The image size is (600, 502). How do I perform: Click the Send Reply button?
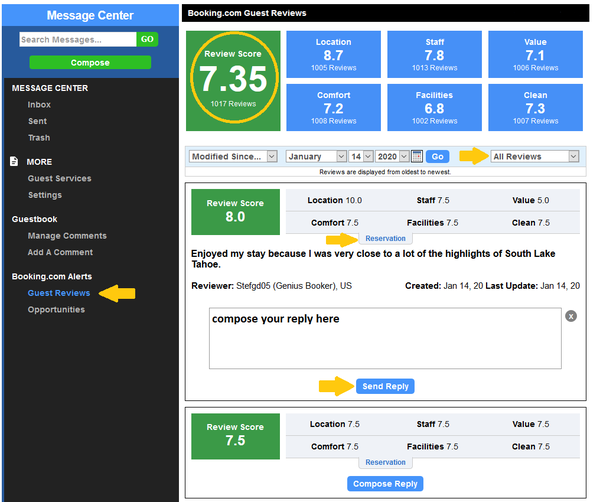point(385,386)
